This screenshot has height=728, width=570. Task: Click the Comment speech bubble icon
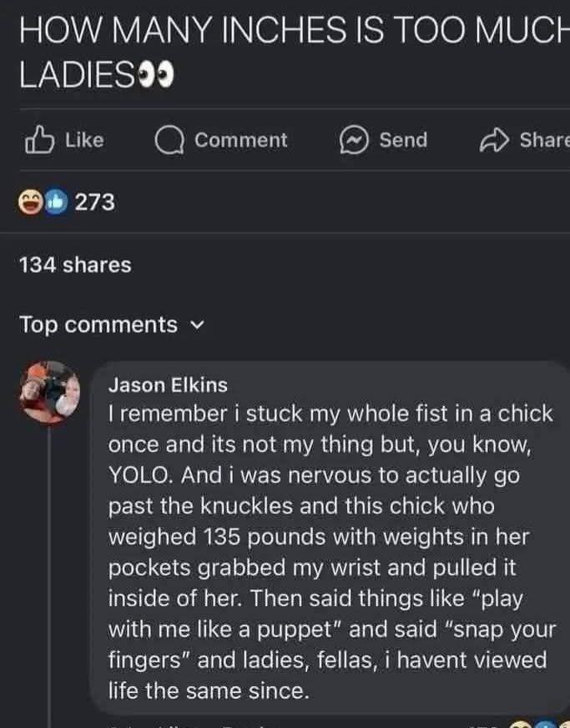pyautogui.click(x=169, y=141)
